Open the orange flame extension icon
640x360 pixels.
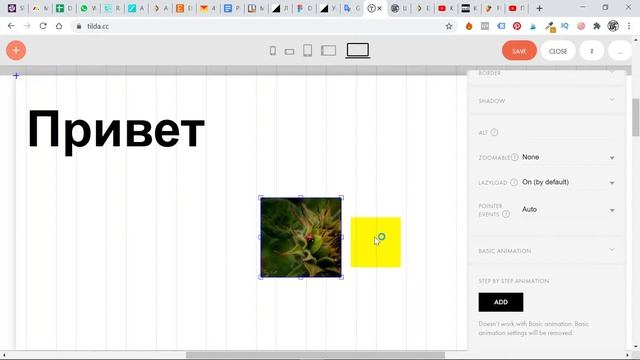469,26
